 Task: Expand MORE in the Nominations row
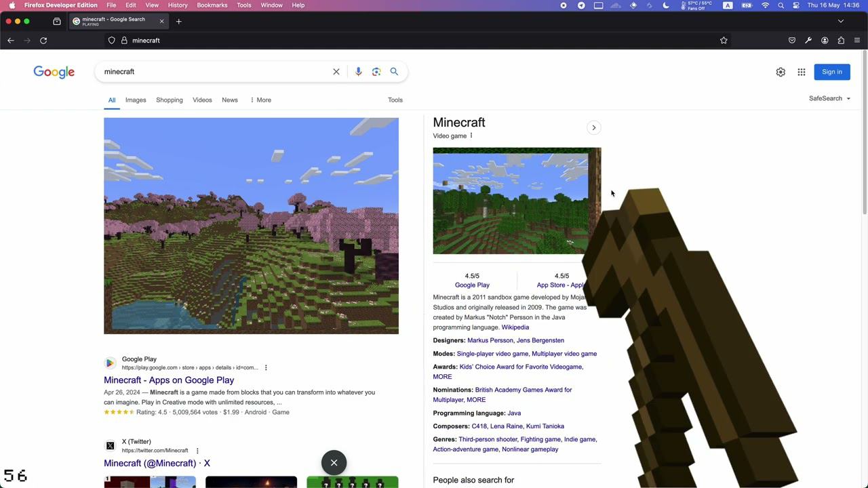(476, 400)
